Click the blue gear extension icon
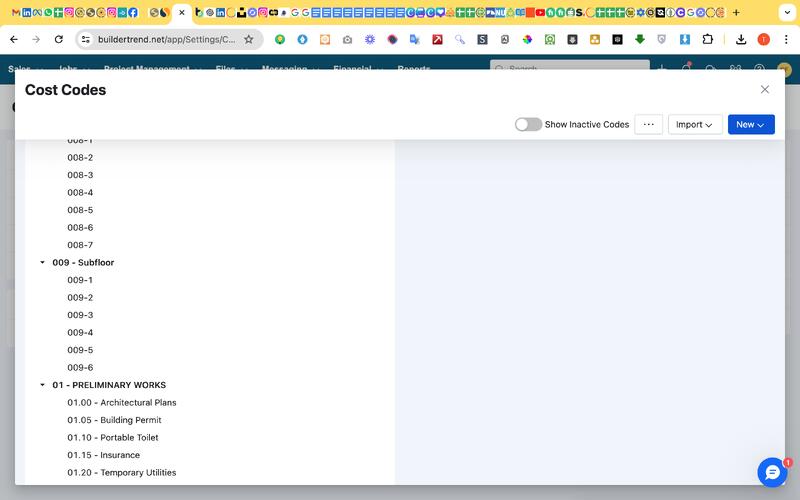The height and width of the screenshot is (500, 800). (x=369, y=39)
